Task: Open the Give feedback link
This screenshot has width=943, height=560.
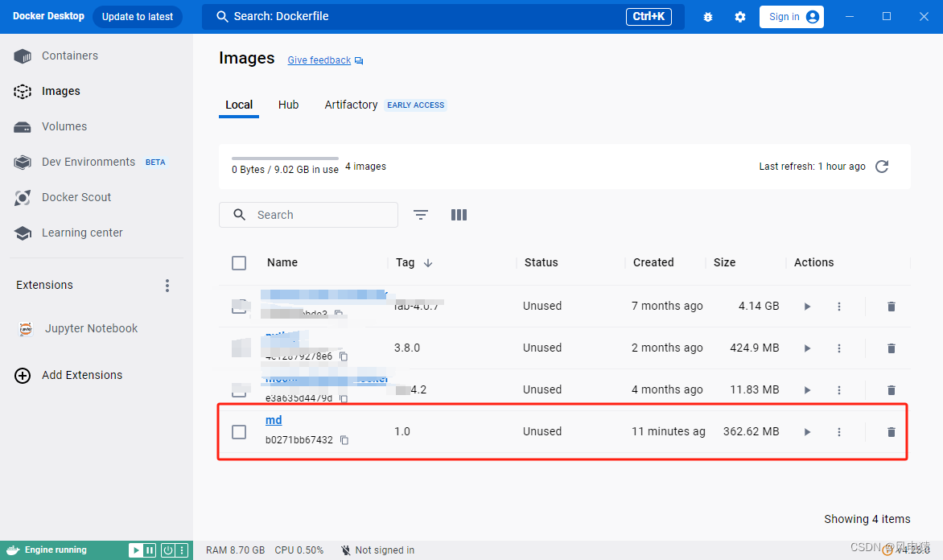Action: point(319,60)
